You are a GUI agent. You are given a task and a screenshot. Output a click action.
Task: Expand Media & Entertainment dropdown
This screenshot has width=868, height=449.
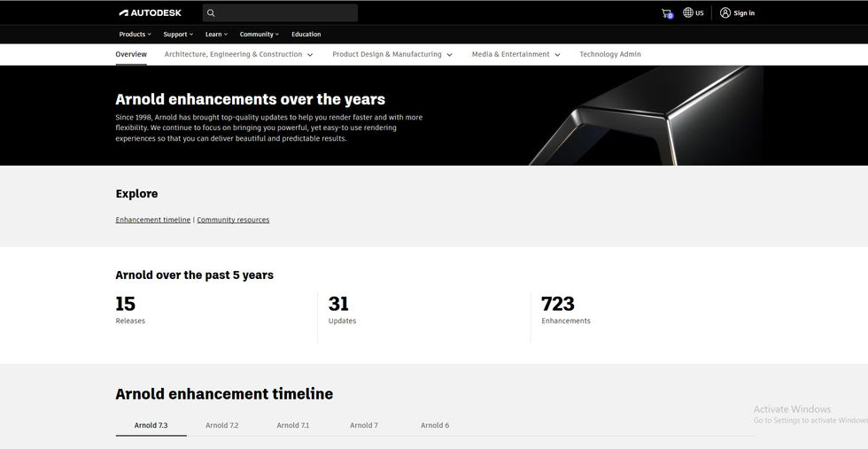point(515,54)
